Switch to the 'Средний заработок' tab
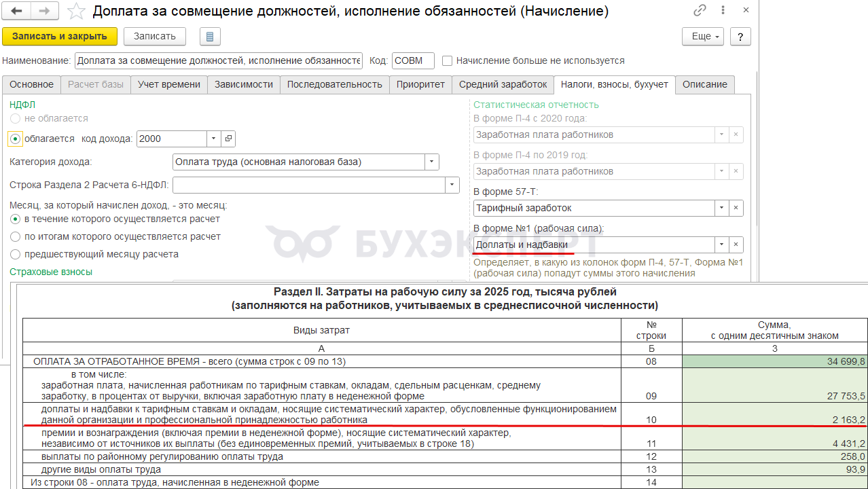This screenshot has height=489, width=868. [x=503, y=85]
